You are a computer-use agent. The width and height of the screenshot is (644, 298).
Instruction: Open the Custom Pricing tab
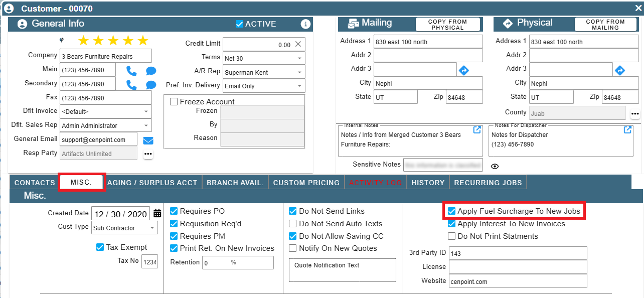click(306, 183)
